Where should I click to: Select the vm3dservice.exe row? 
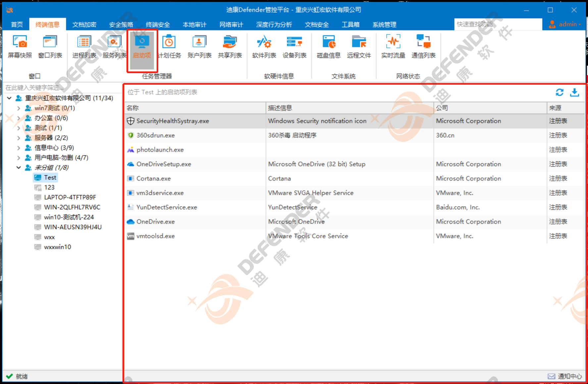(x=355, y=193)
